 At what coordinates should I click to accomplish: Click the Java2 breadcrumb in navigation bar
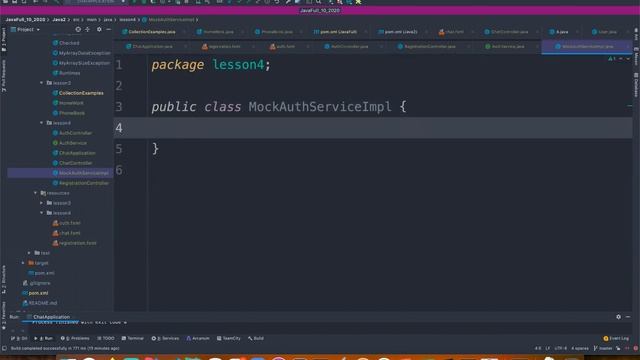tap(59, 20)
